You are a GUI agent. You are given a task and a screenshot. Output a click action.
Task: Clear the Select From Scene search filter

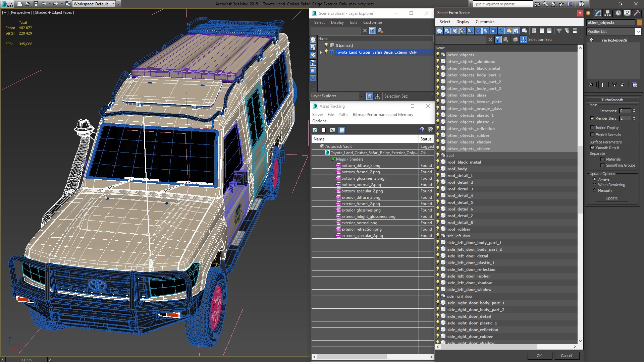pyautogui.click(x=490, y=40)
